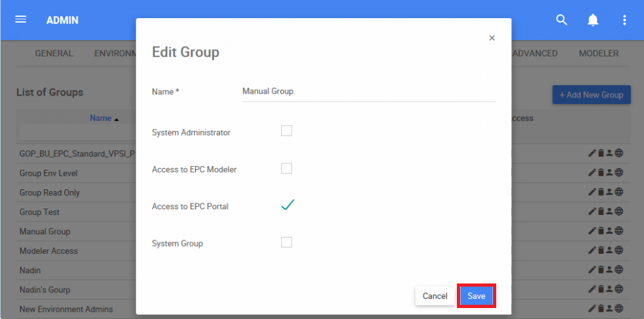Viewport: 644px width, 319px height.
Task: Switch to the GENERAL tab
Action: [54, 54]
